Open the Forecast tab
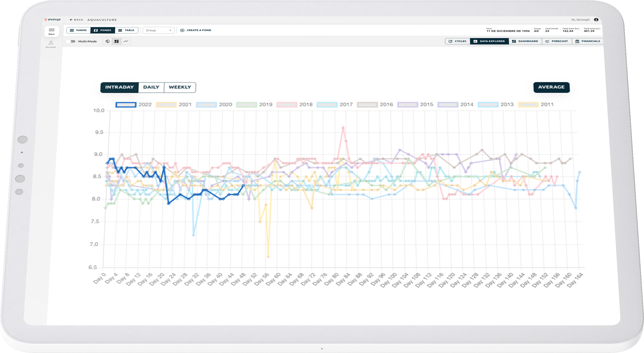644x353 pixels. pyautogui.click(x=557, y=41)
